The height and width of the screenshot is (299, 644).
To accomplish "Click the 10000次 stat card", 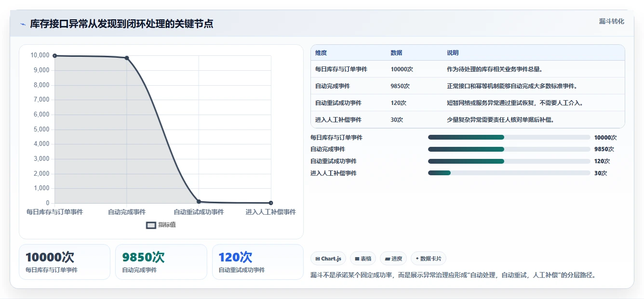I will coord(65,262).
